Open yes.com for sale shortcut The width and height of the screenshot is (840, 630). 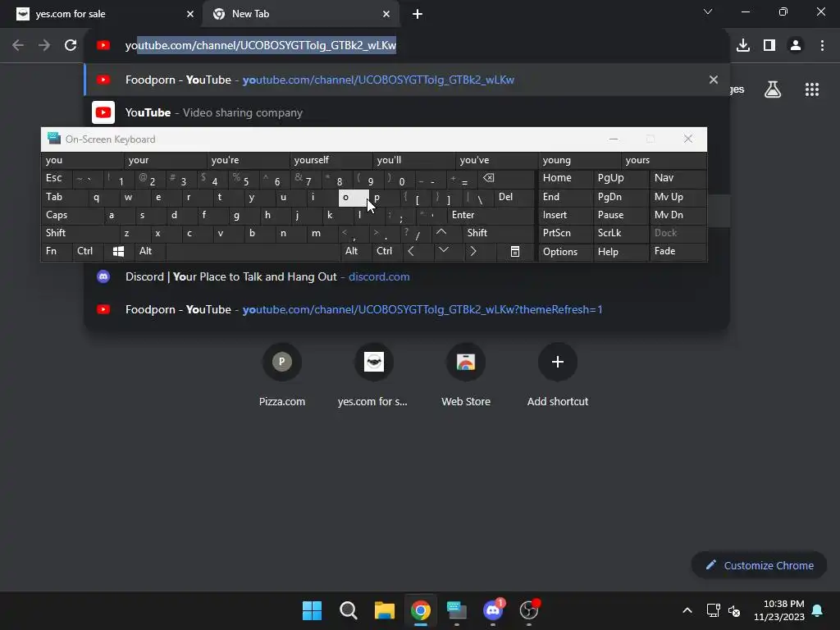tap(373, 375)
